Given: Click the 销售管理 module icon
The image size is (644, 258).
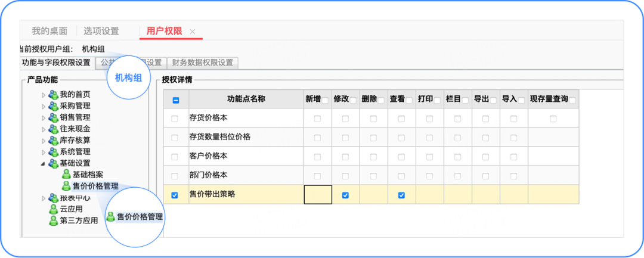Looking at the screenshot, I should tap(54, 117).
